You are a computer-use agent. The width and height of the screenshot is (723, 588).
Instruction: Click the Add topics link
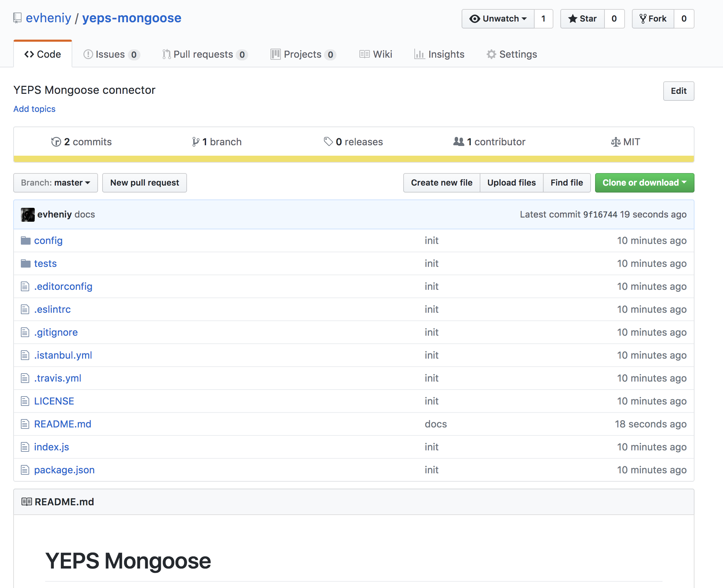(x=34, y=109)
